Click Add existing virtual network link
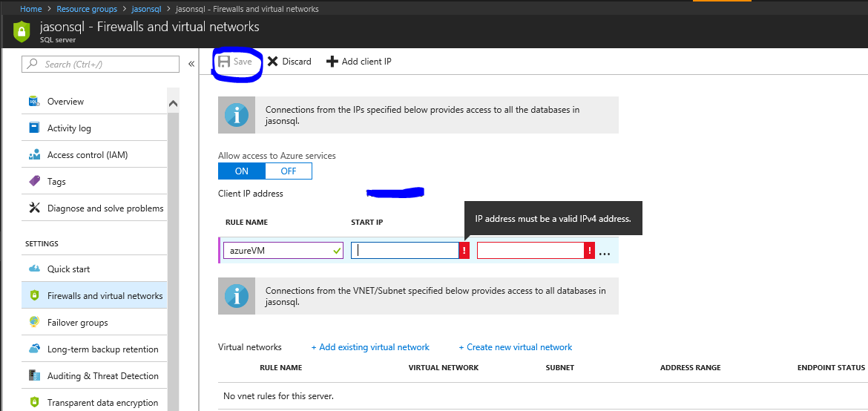 (370, 347)
